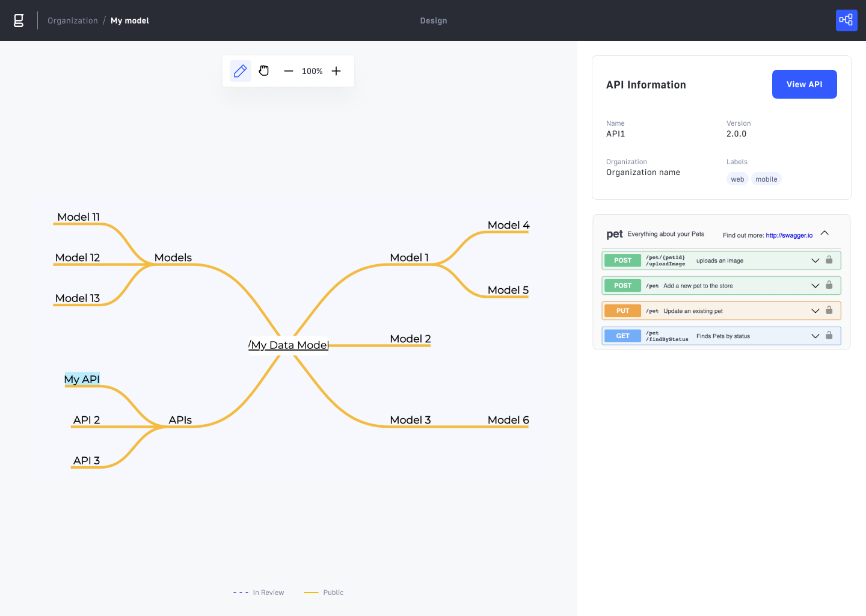Select the My Data Model node
This screenshot has width=866, height=616.
(x=288, y=345)
